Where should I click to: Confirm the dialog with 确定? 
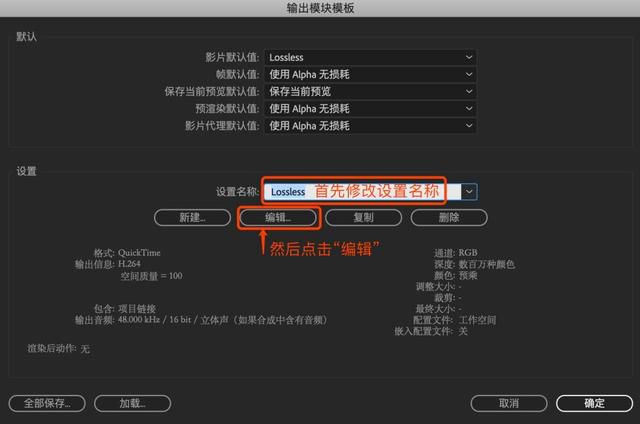[x=594, y=404]
